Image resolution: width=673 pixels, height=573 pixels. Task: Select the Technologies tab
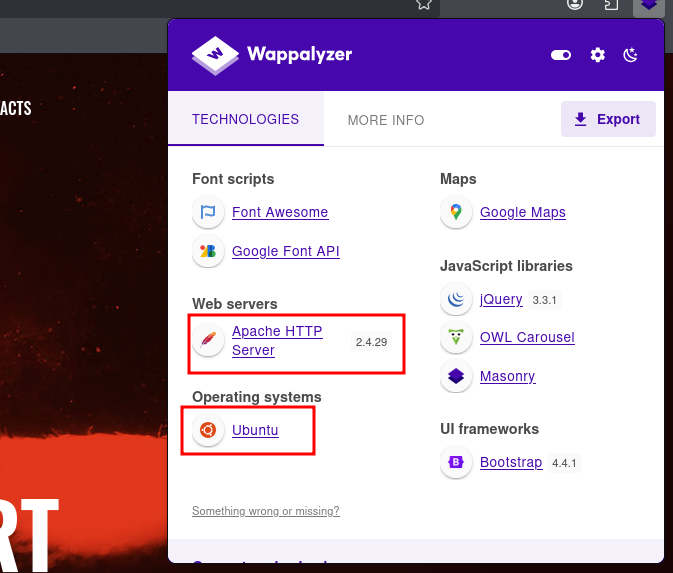(246, 119)
